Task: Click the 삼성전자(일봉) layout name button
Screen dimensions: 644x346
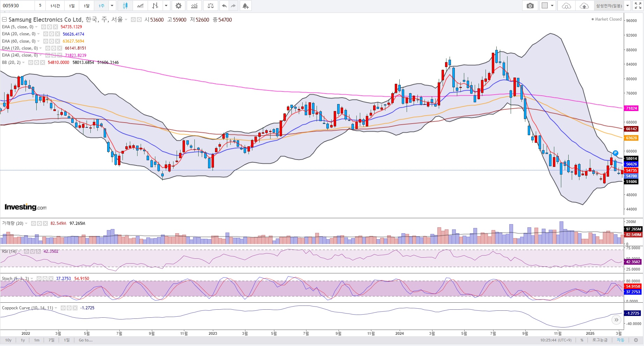Action: coord(609,6)
